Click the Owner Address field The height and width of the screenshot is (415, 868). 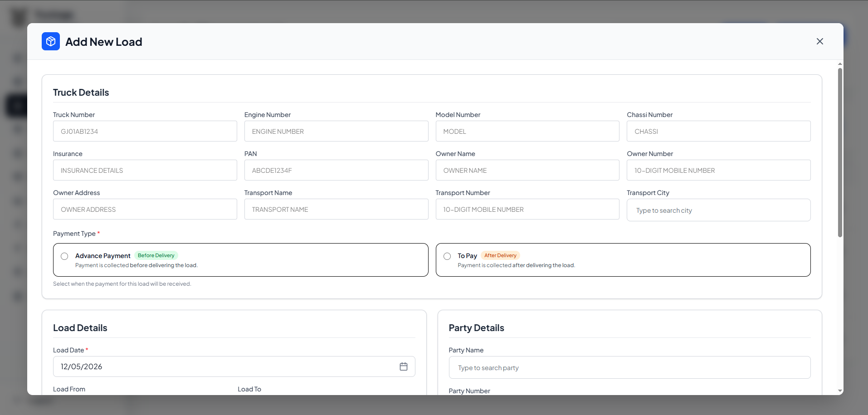(145, 209)
